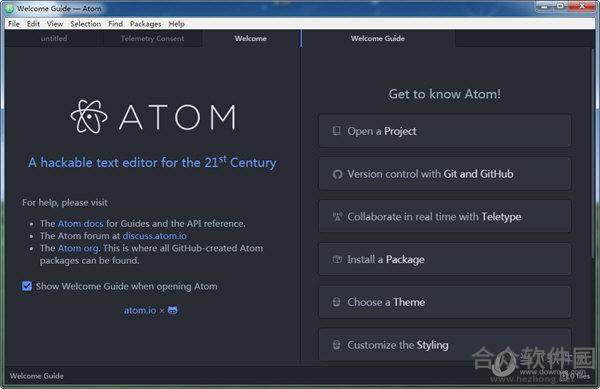The width and height of the screenshot is (600, 389).
Task: Open the Packages menu
Action: 145,24
